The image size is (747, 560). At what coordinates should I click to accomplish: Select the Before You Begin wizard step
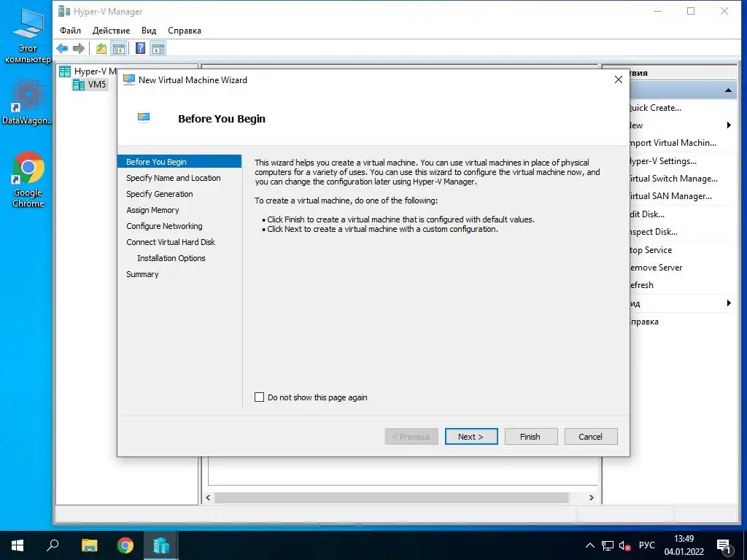coord(179,162)
